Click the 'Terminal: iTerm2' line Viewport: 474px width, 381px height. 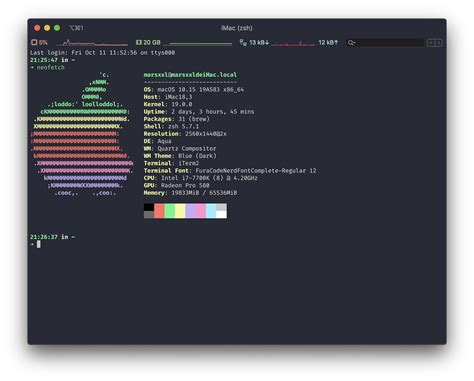tap(171, 163)
